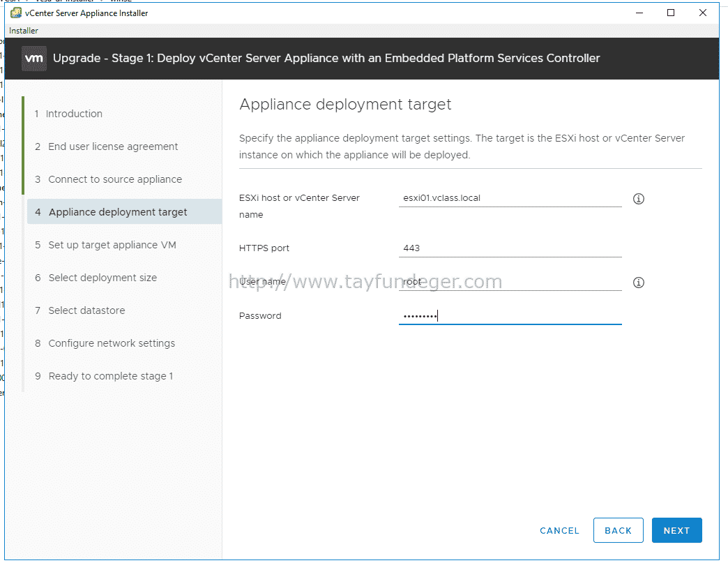
Task: Click the 'Appliance deployment target' heading
Action: [345, 105]
